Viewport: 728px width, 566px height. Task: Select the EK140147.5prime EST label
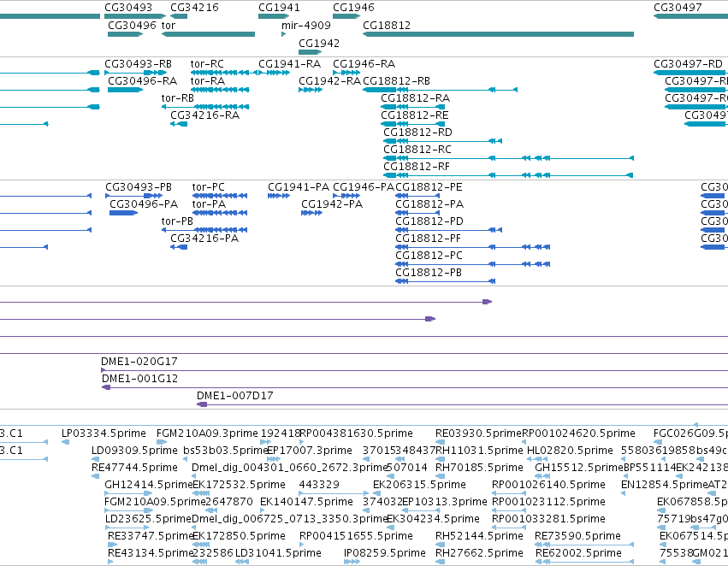(x=306, y=502)
